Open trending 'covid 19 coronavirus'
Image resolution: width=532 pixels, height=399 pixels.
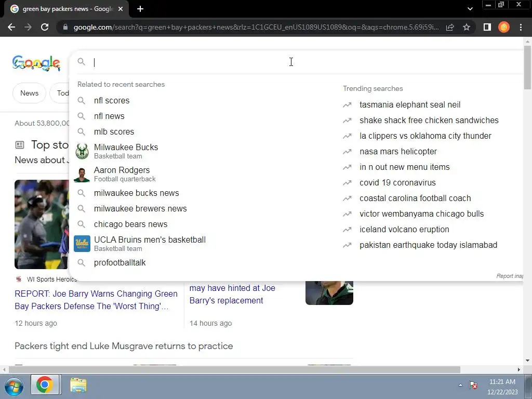click(397, 183)
